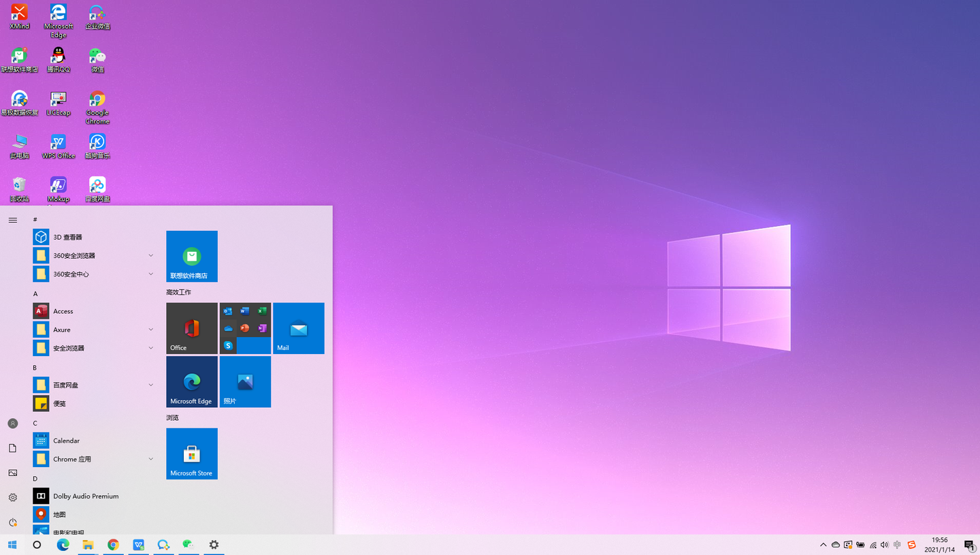This screenshot has width=980, height=555.
Task: Open the Google Chrome desktop icon
Action: [x=97, y=108]
